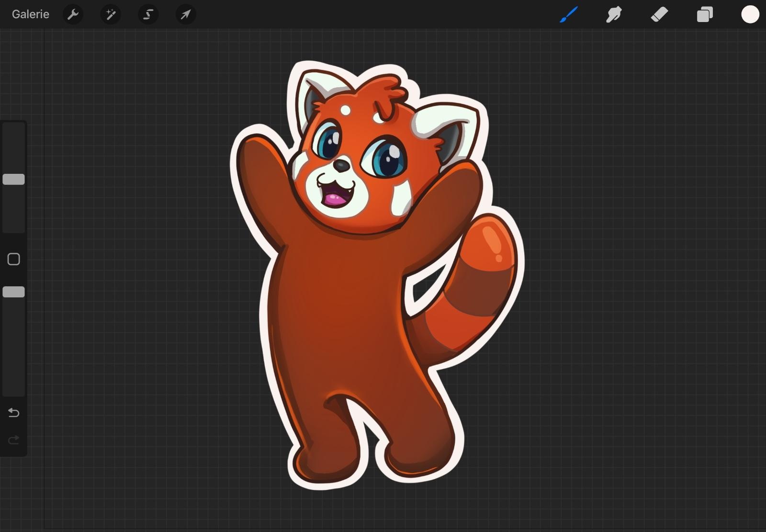The width and height of the screenshot is (766, 532).
Task: Redo the last undone action
Action: [x=13, y=440]
